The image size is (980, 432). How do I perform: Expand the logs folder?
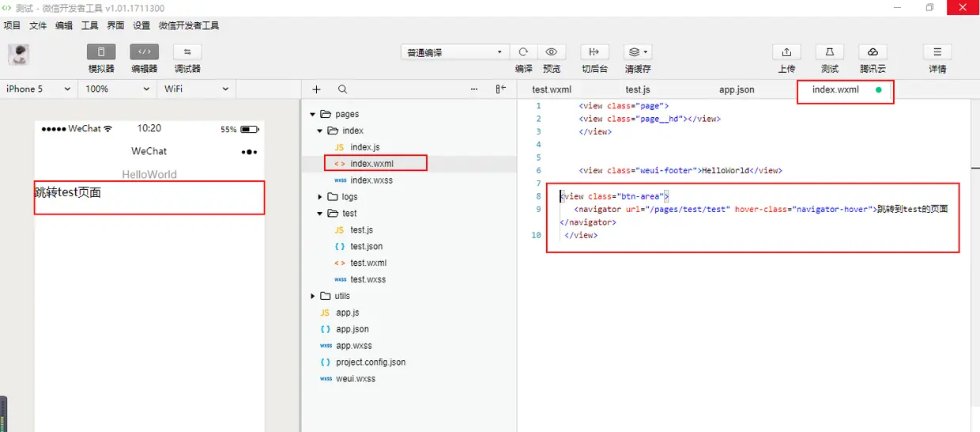click(x=320, y=197)
